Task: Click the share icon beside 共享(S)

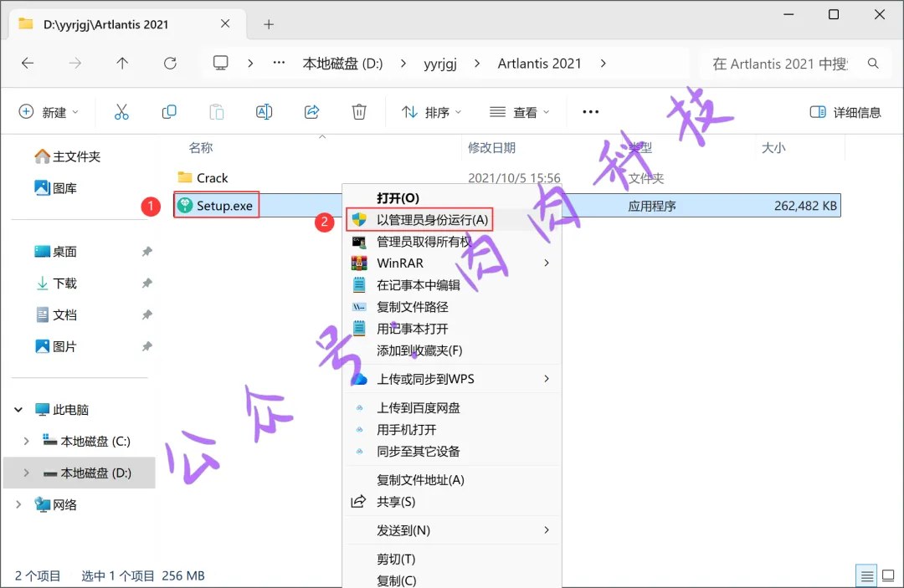Action: [x=358, y=502]
